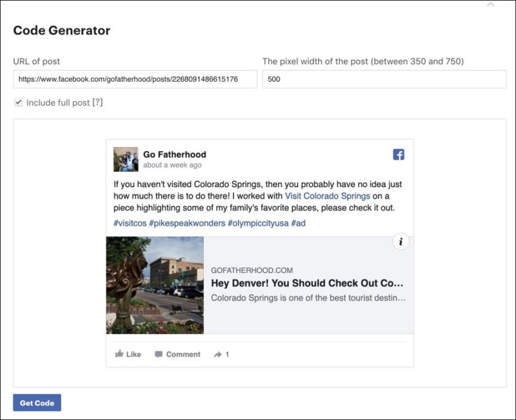Viewport: 516px width, 420px height.
Task: Click the Share arrow icon
Action: point(218,354)
